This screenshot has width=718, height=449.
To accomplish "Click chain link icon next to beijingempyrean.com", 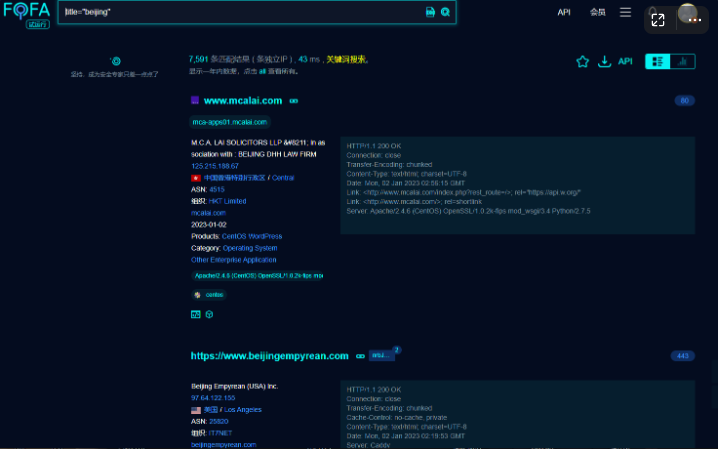I will click(360, 356).
